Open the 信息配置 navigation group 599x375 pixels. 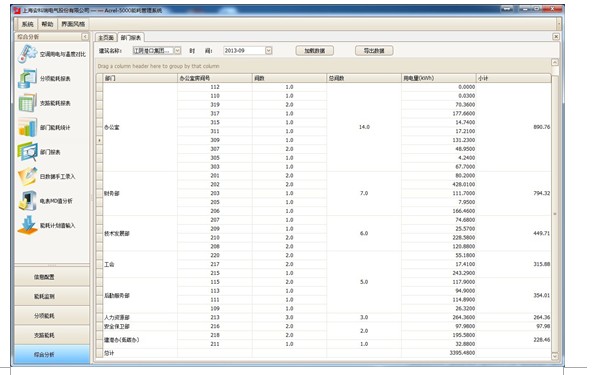[x=52, y=277]
